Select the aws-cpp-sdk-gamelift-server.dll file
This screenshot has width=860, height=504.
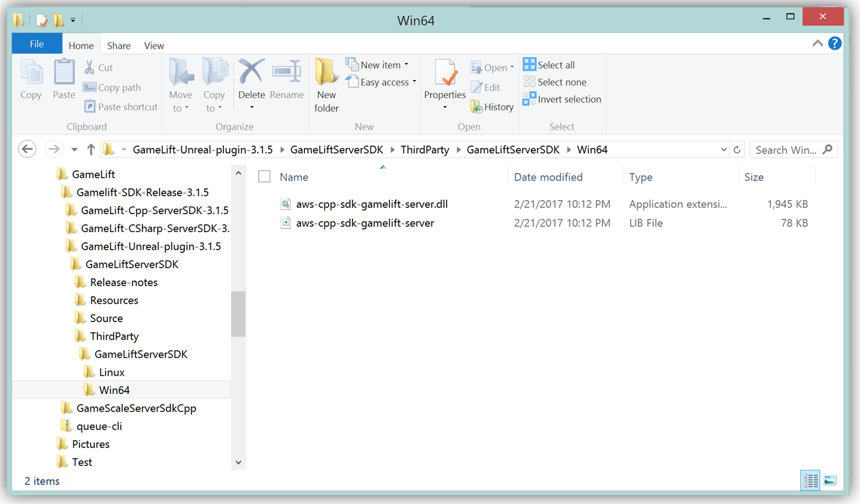[x=371, y=204]
